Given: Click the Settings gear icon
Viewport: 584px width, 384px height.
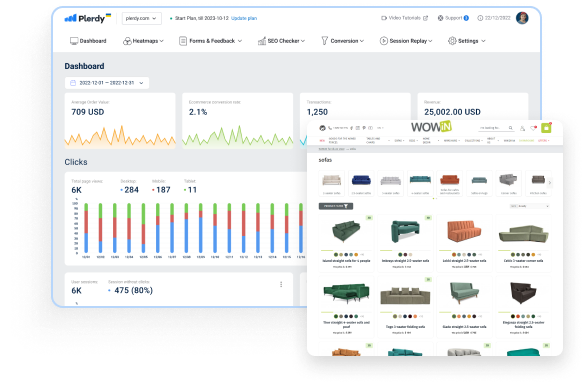Looking at the screenshot, I should click(452, 41).
